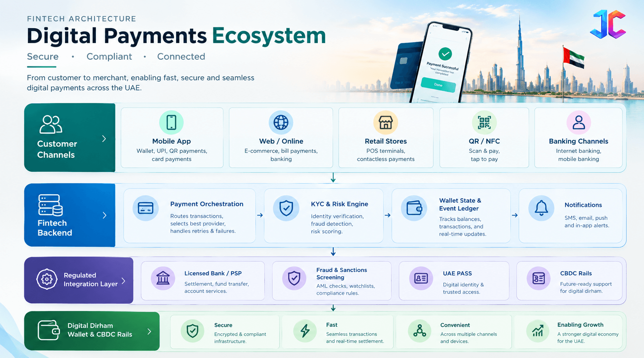The height and width of the screenshot is (358, 644).
Task: Click the Digital Dirham Wallet icon
Action: [x=49, y=330]
